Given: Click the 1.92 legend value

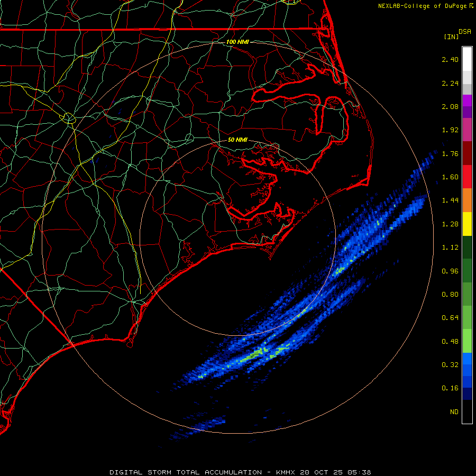Looking at the screenshot, I should coord(450,130).
